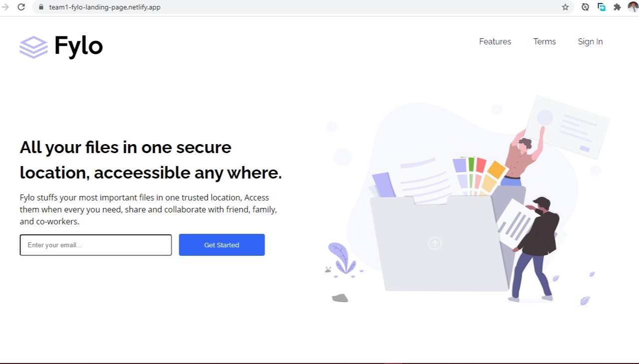Click the padlock site security icon
639x364 pixels.
tap(41, 7)
